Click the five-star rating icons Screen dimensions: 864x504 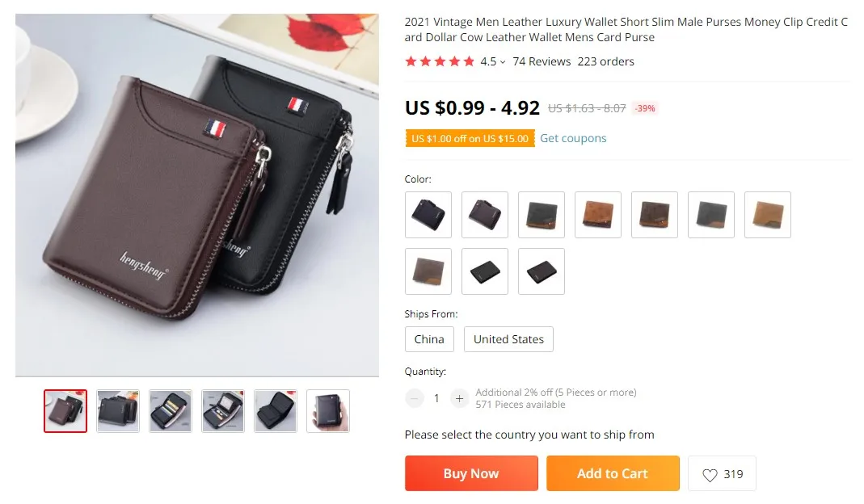tap(440, 61)
